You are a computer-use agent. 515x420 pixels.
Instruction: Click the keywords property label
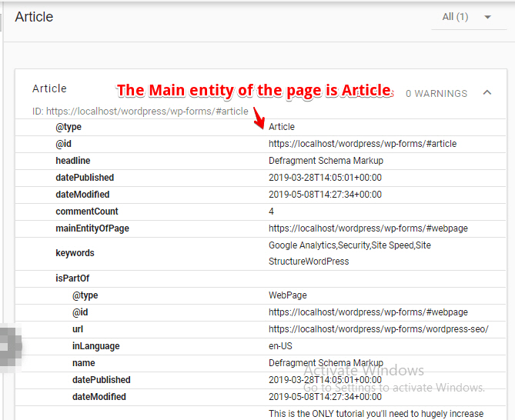click(75, 253)
